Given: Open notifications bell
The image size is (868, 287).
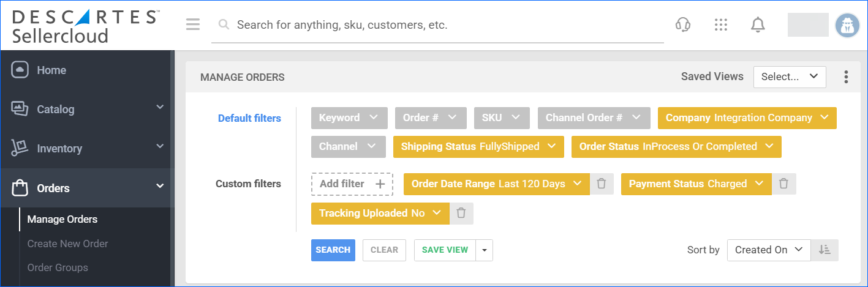Looking at the screenshot, I should pyautogui.click(x=758, y=24).
